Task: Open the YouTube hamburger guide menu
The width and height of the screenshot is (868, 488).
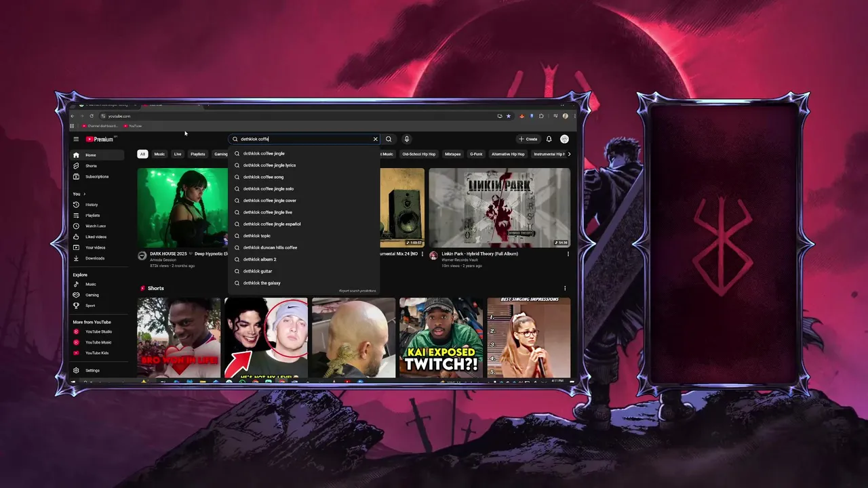Action: point(76,139)
